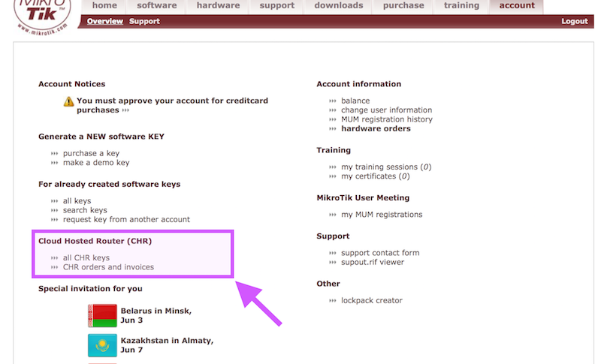This screenshot has width=601, height=364.
Task: Open the support contact form
Action: click(x=380, y=253)
